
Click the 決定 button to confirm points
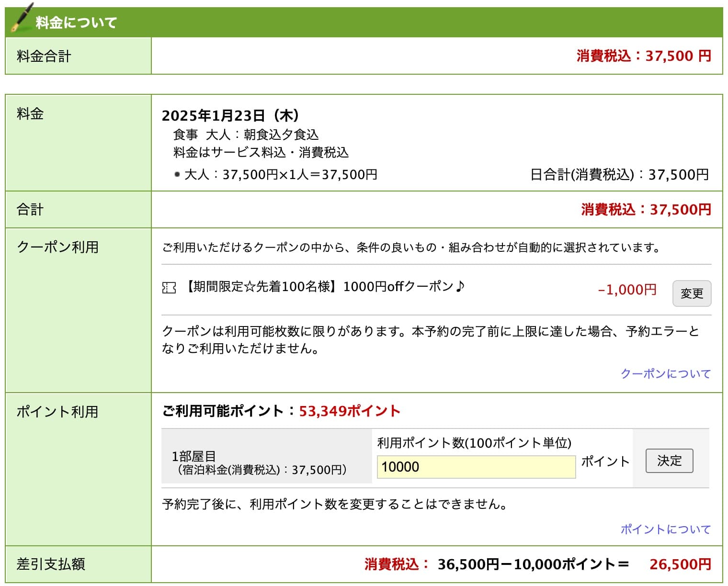669,461
